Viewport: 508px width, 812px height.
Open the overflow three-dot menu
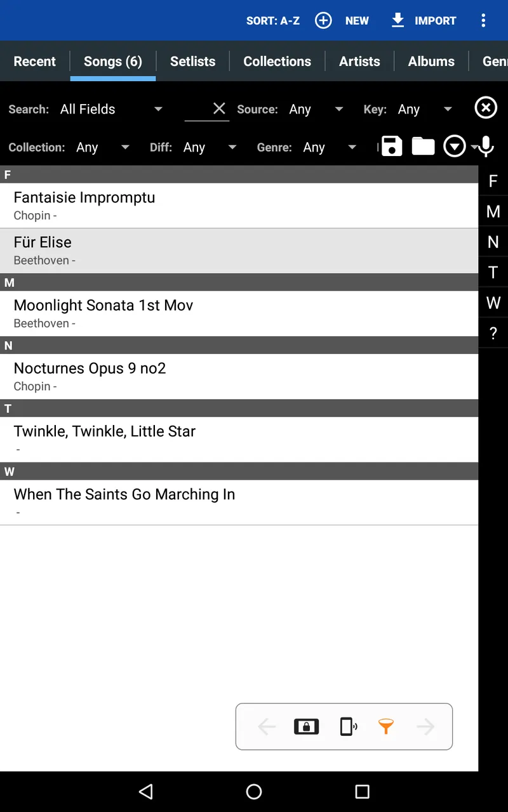484,20
